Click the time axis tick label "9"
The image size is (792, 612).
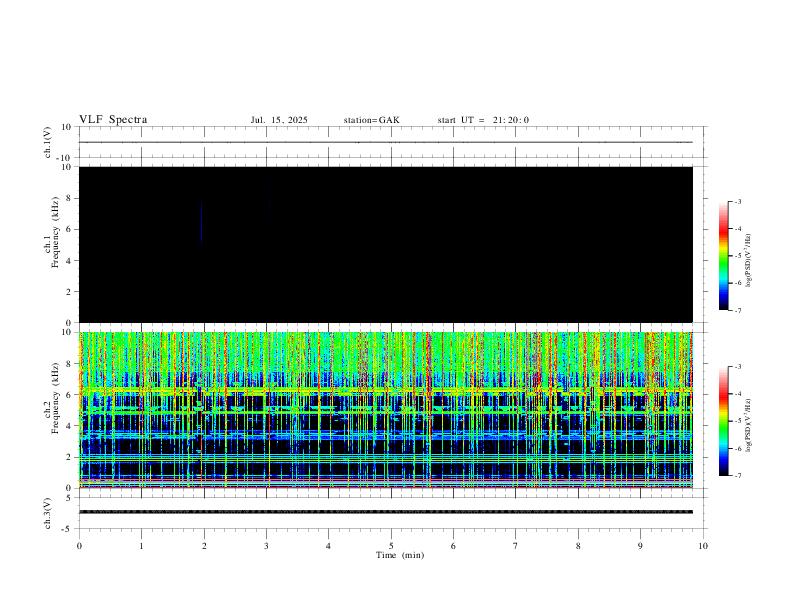[x=640, y=546]
